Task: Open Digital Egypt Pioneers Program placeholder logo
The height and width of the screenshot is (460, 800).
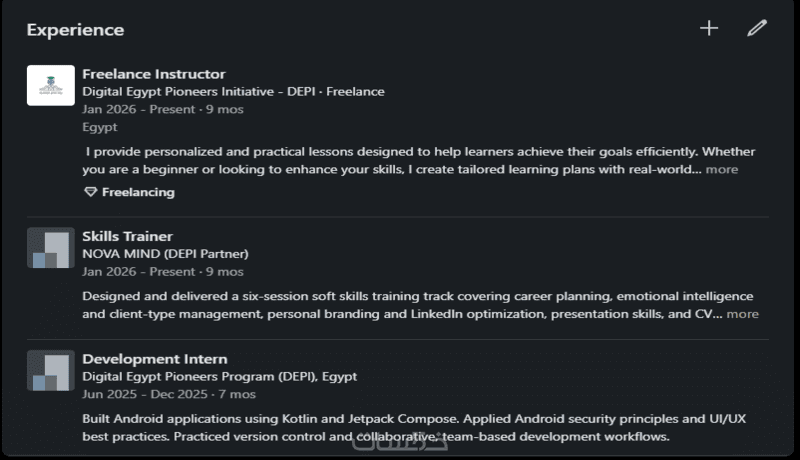Action: [51, 370]
